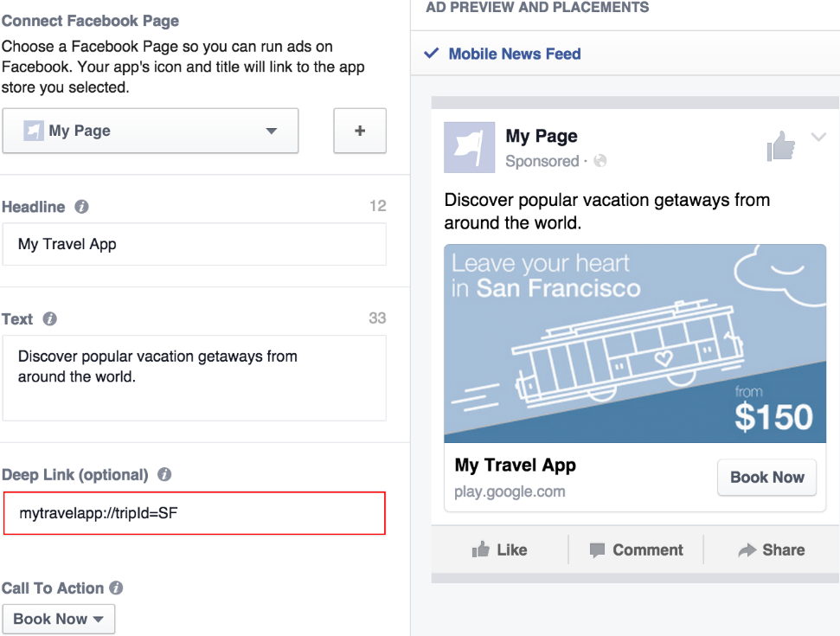
Task: Click the thumbs-up page like icon in preview
Action: pyautogui.click(x=780, y=146)
